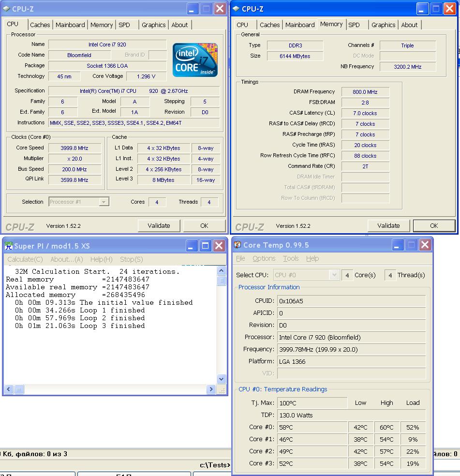The width and height of the screenshot is (460, 476).
Task: Click Super PI horizontal scrollbar left arrow
Action: click(9, 389)
